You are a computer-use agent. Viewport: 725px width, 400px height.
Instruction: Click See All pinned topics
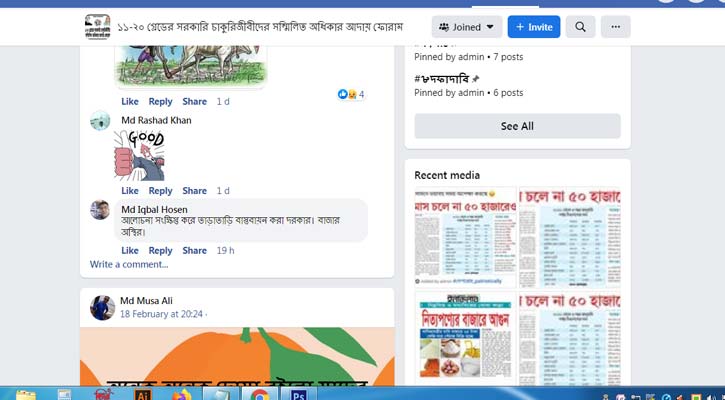(517, 126)
